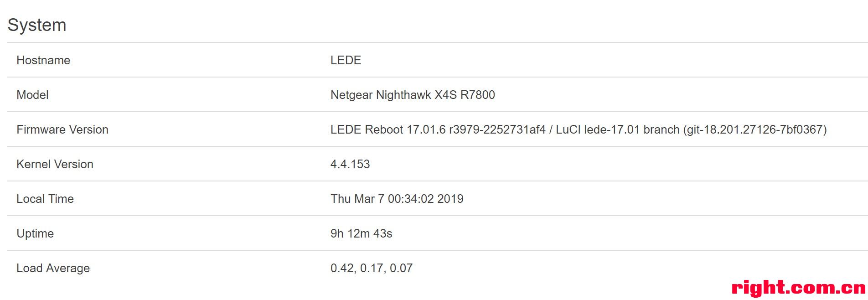Select the Model row label
The height and width of the screenshot is (300, 868).
[x=32, y=95]
